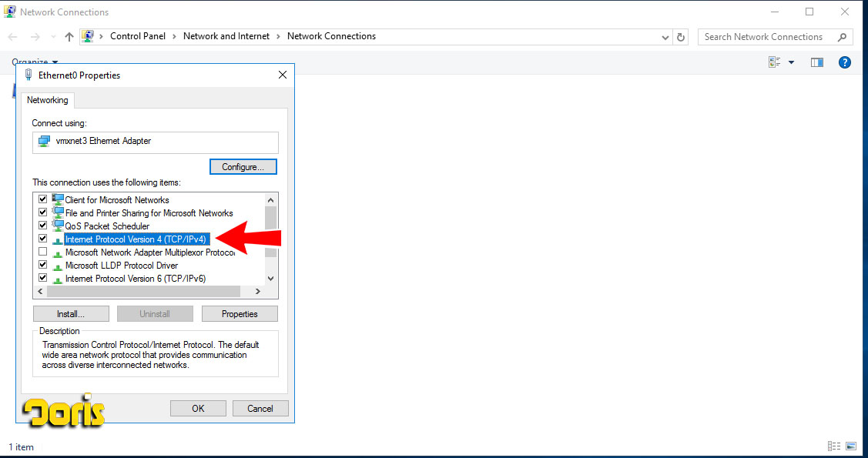Toggle the preview pane icon

(817, 62)
